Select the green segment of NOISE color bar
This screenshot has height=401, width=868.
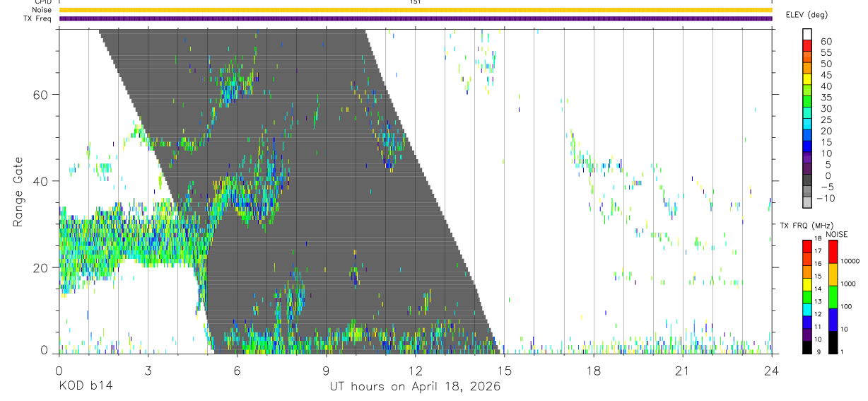pos(833,296)
